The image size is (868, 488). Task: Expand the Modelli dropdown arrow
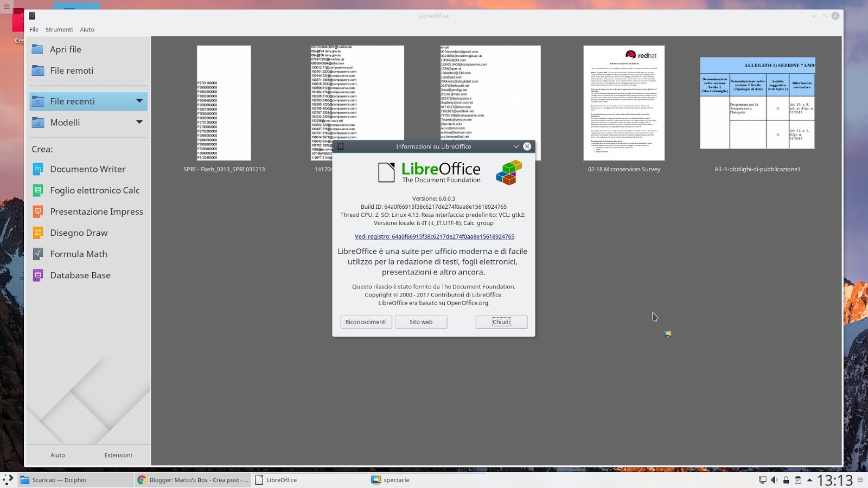click(139, 123)
